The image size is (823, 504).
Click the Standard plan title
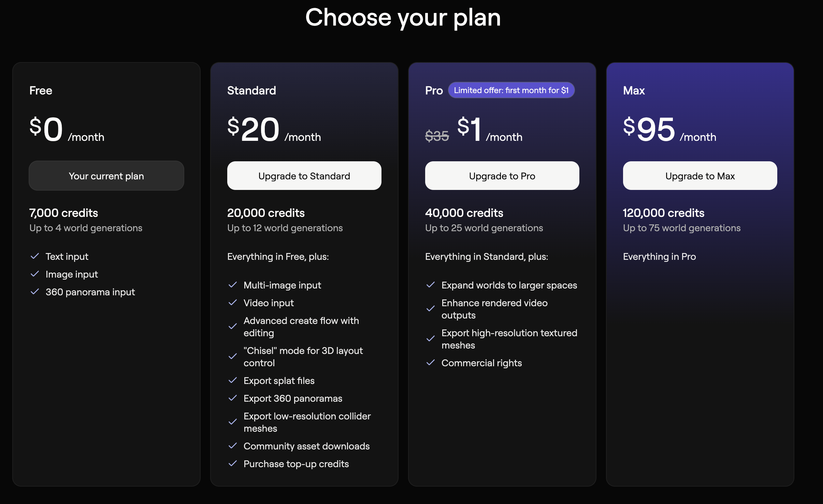click(x=251, y=90)
